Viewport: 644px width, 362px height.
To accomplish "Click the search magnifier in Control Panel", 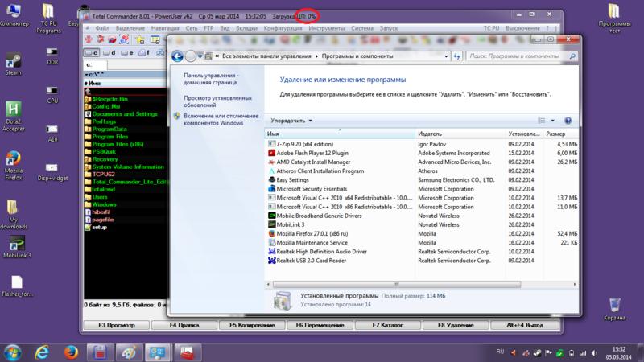I will pyautogui.click(x=572, y=56).
